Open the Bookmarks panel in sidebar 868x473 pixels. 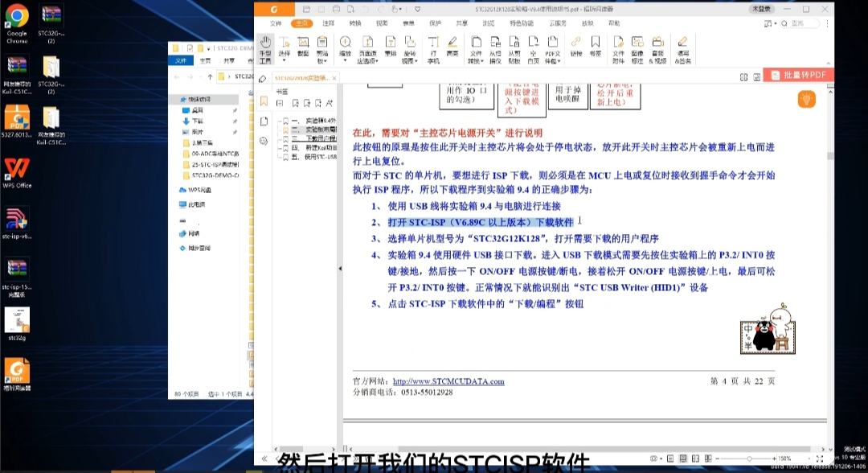(264, 101)
